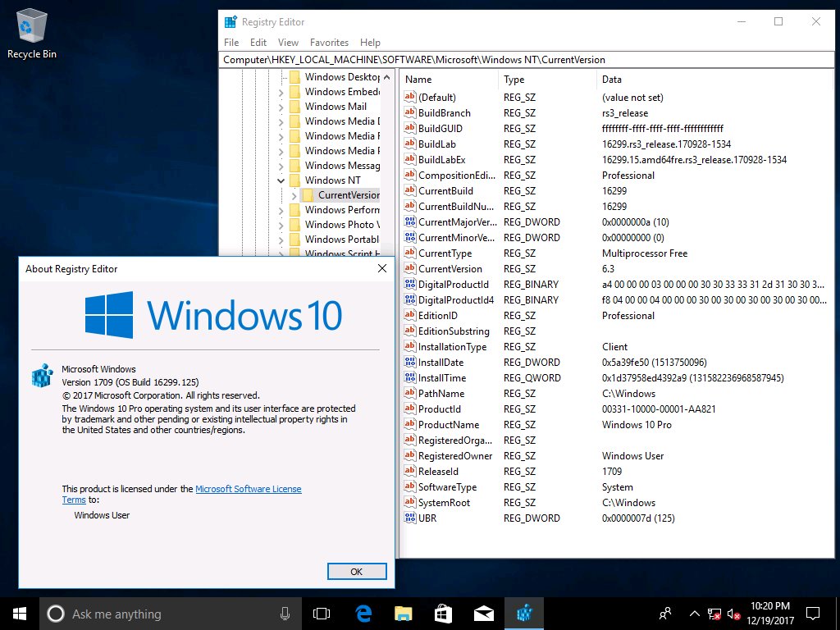Select the InstallDate DWORD value icon
Screen dimensions: 840x630
click(410, 362)
